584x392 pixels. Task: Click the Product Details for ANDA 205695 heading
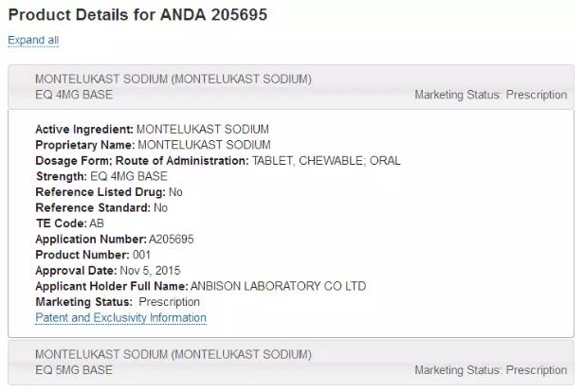137,15
